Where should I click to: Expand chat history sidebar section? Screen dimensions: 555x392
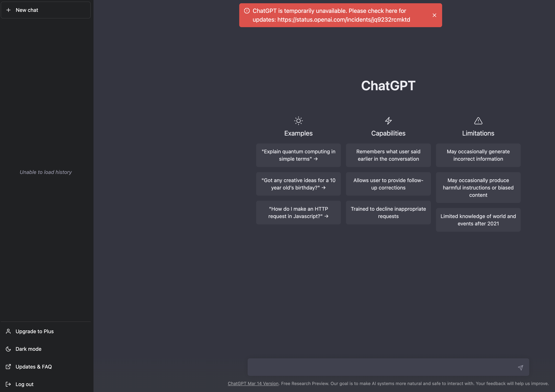coord(47,172)
